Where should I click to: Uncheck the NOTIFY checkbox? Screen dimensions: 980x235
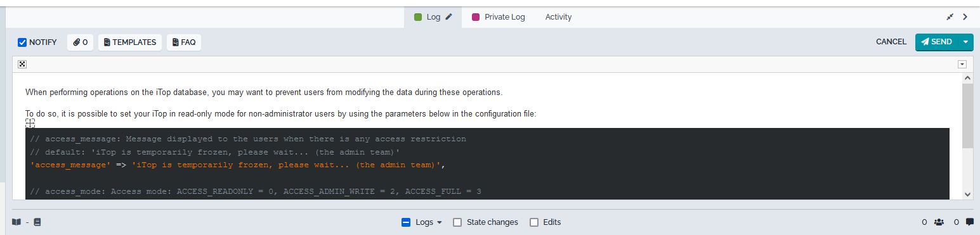[22, 42]
